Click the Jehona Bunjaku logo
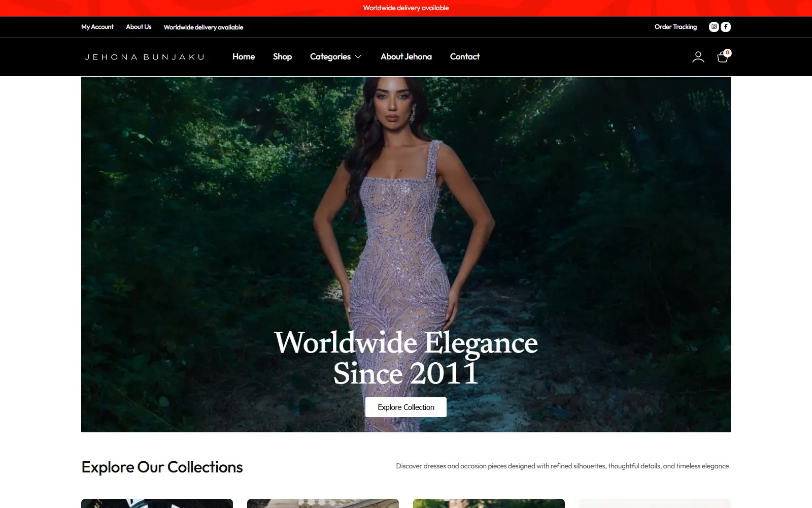 145,57
